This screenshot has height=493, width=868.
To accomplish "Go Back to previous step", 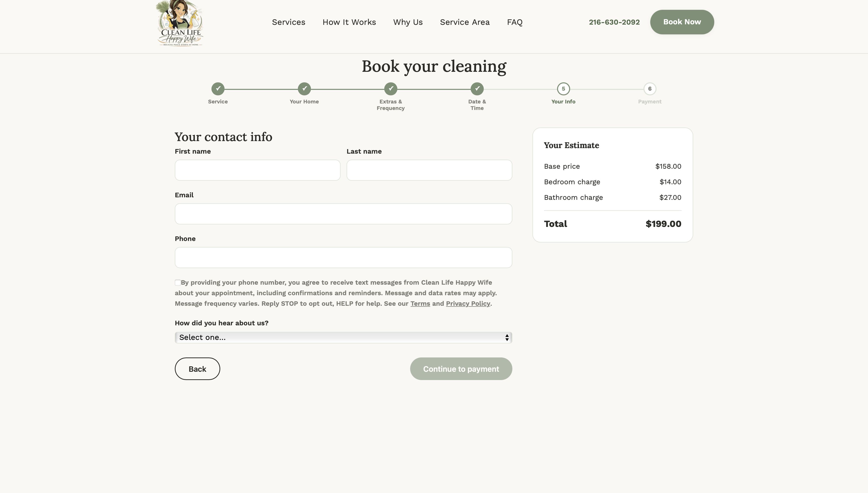I will tap(197, 369).
